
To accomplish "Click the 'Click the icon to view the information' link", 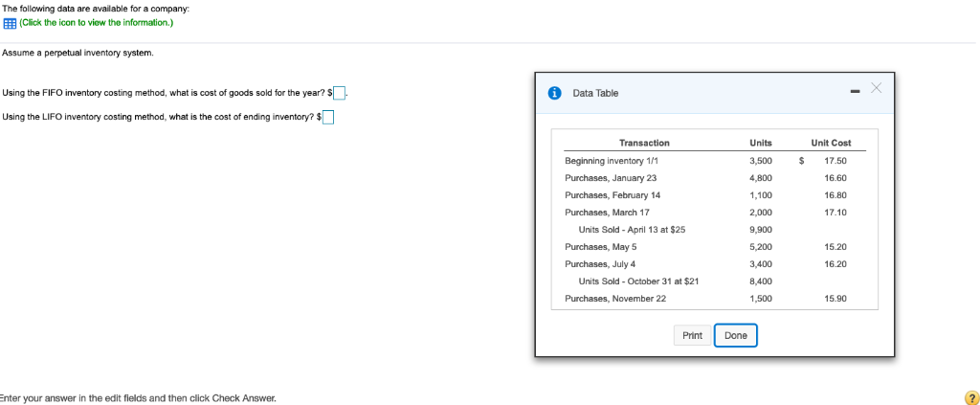I will click(97, 23).
